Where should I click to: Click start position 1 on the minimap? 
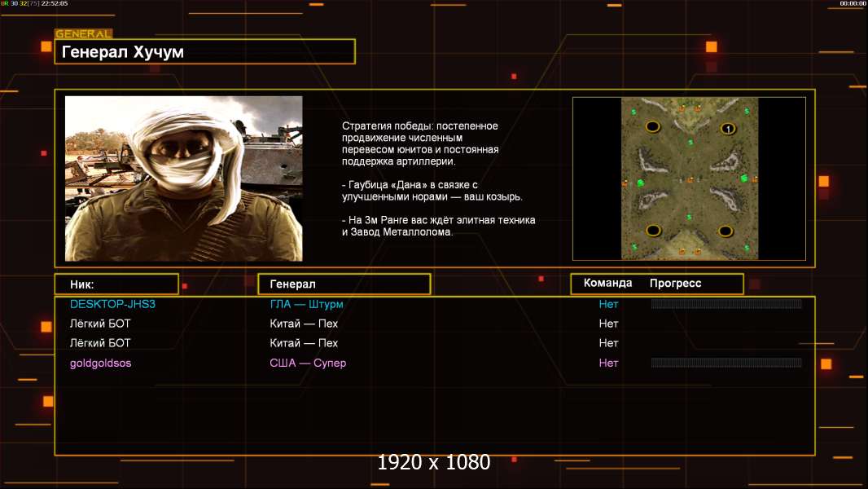(x=727, y=128)
